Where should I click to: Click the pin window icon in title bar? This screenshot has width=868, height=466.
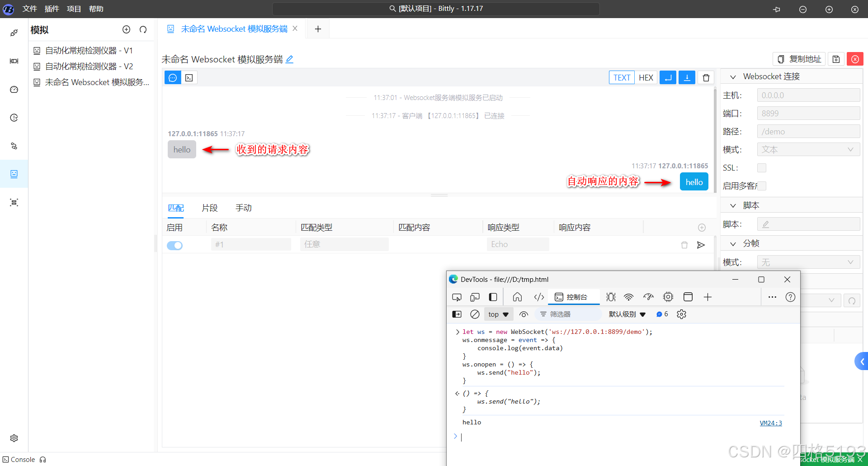777,9
